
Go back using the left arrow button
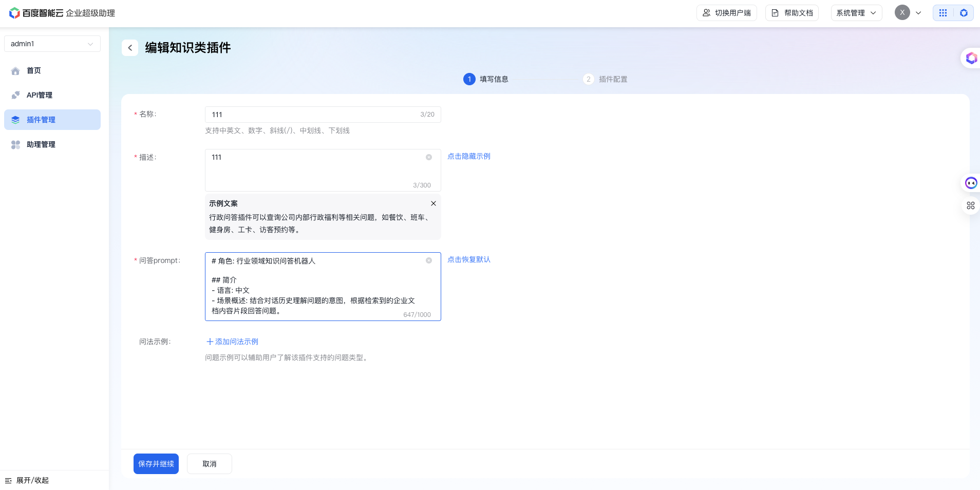[130, 48]
